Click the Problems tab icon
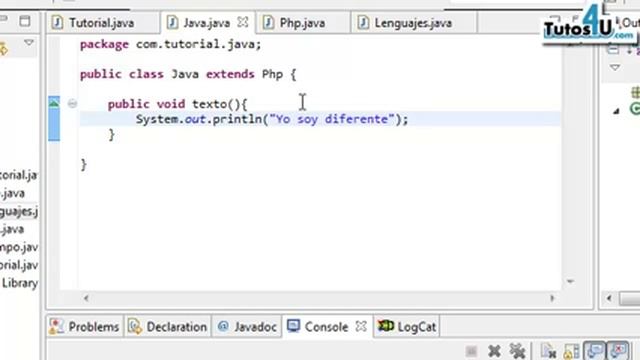The width and height of the screenshot is (640, 360). 56,327
